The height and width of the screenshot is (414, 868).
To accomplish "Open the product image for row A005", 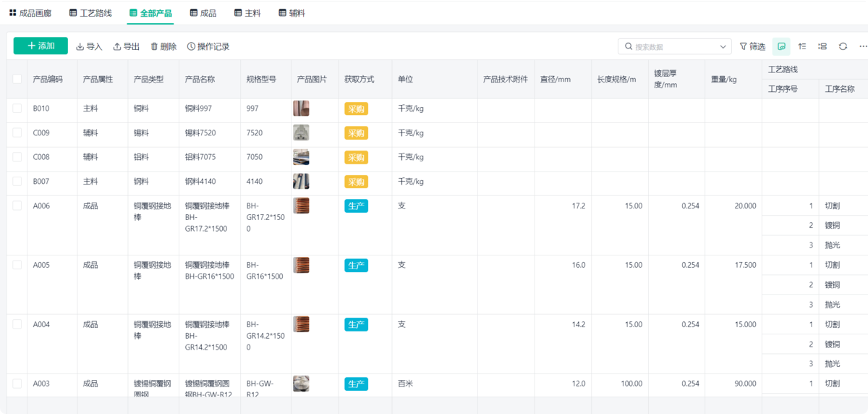I will (x=301, y=265).
